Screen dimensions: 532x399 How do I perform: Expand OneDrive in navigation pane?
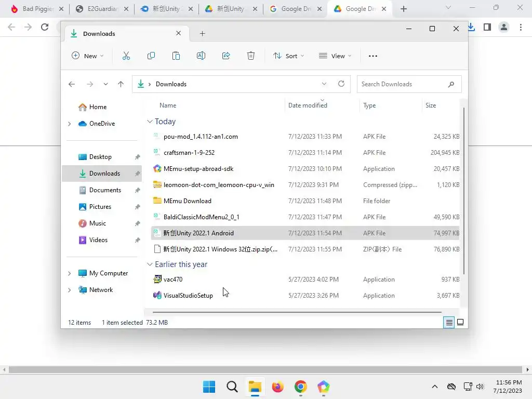[70, 124]
